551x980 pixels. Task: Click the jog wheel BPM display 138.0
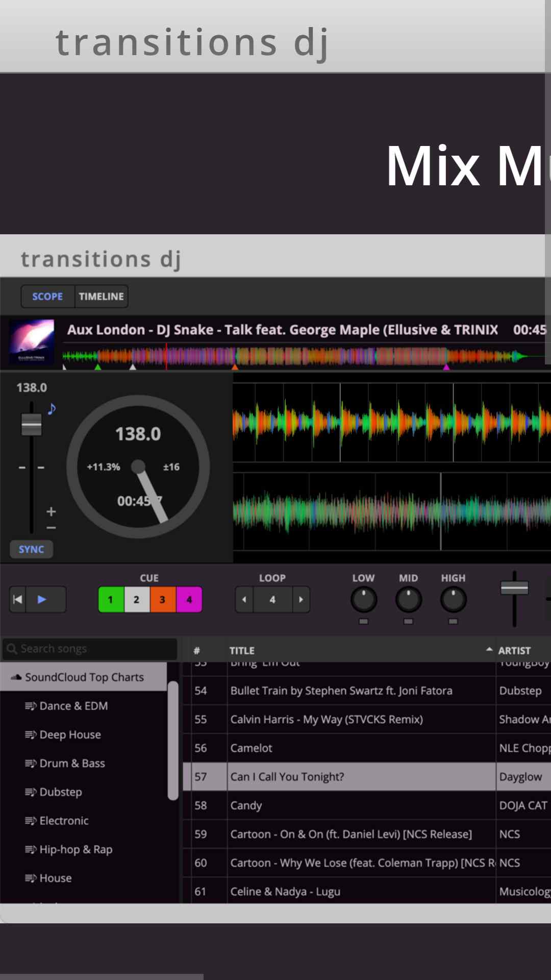click(x=138, y=434)
